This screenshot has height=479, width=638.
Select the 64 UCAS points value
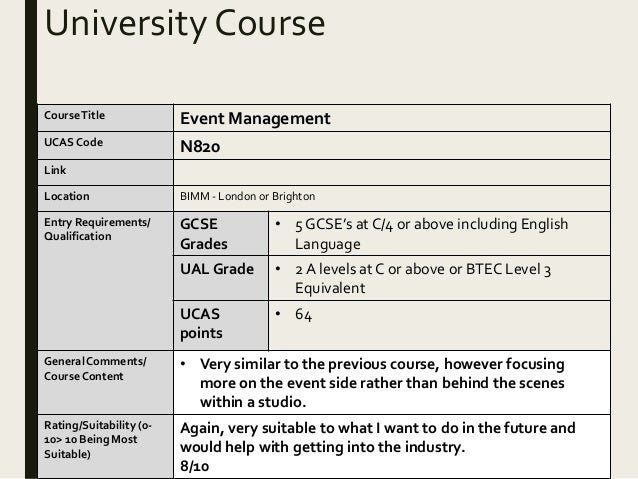click(x=304, y=315)
